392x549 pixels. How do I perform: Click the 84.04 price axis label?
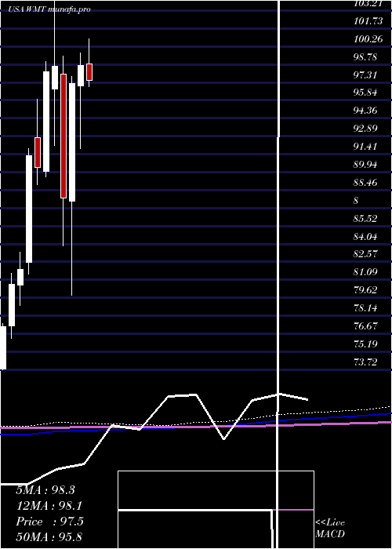[x=365, y=237]
